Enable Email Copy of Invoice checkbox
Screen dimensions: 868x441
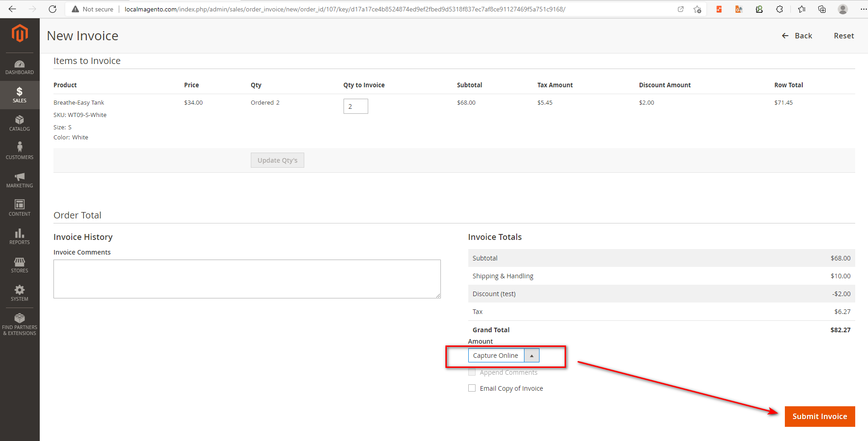(472, 388)
